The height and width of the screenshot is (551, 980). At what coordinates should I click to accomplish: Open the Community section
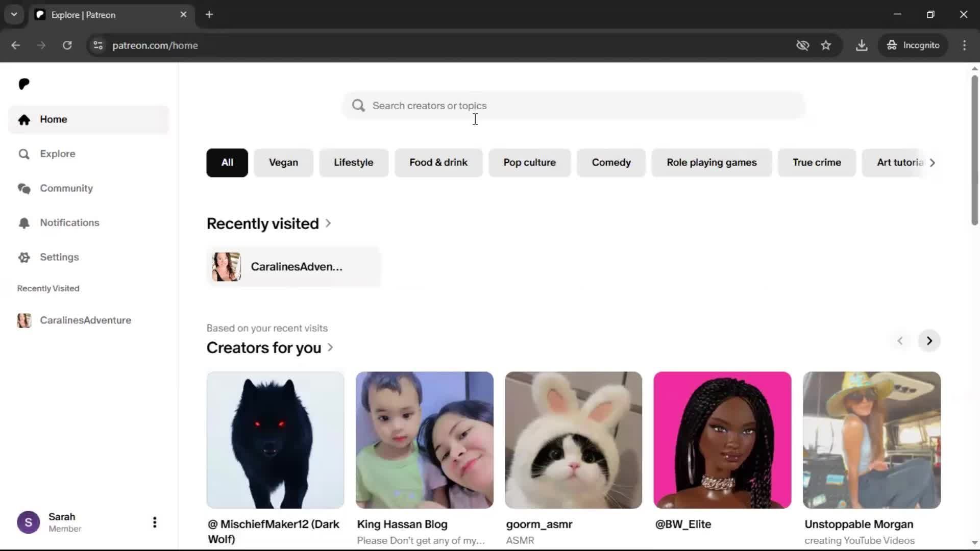click(66, 188)
